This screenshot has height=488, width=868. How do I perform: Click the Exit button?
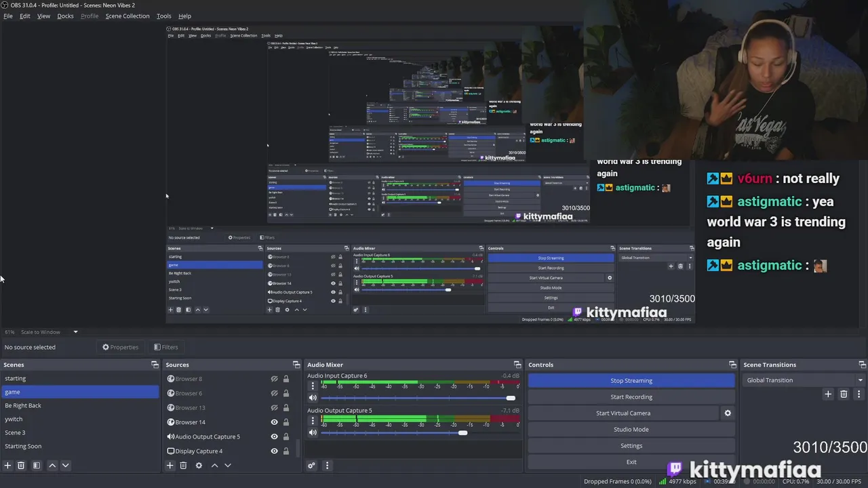(x=631, y=462)
